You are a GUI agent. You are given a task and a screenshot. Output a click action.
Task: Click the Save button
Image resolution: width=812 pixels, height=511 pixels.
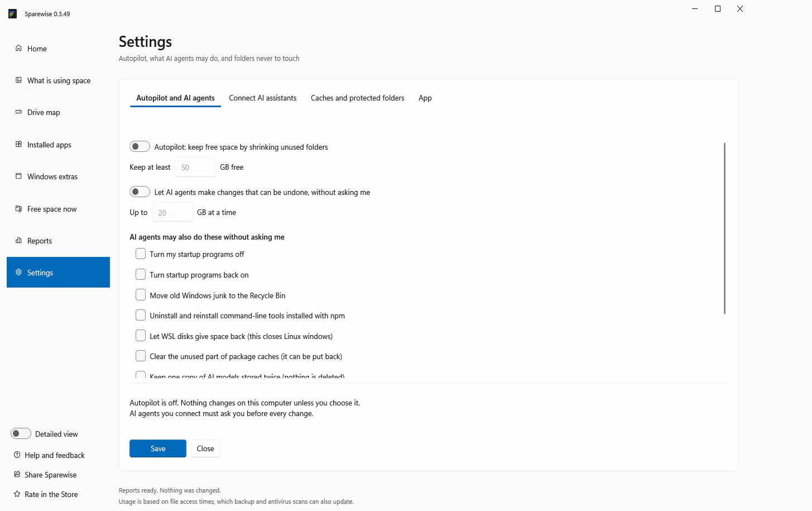[158, 448]
